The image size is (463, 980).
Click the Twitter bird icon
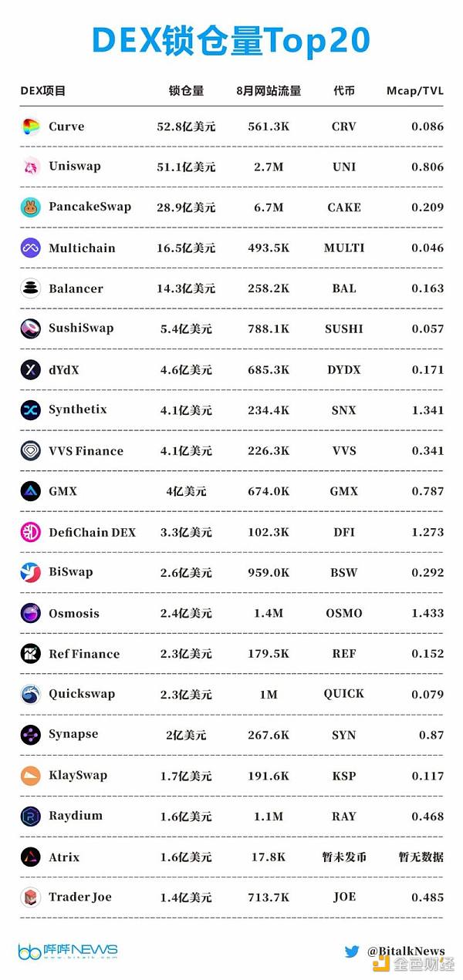[x=352, y=951]
